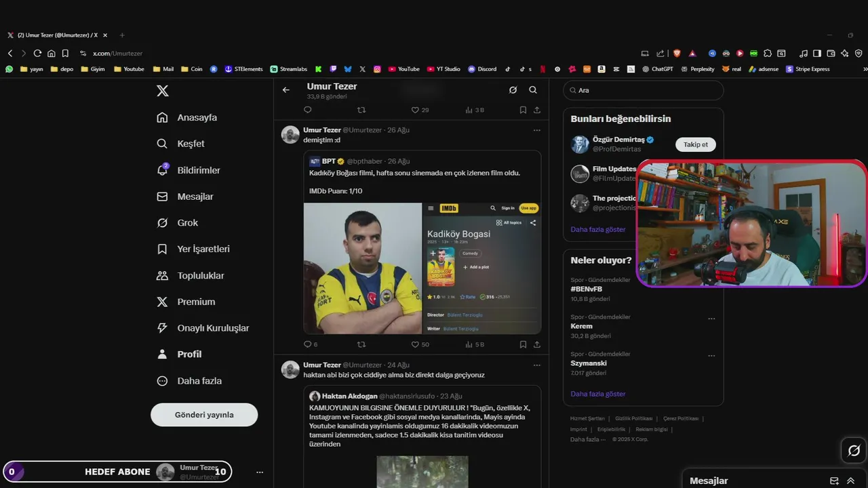
Task: Open options for the Szymanski trend
Action: (711, 355)
